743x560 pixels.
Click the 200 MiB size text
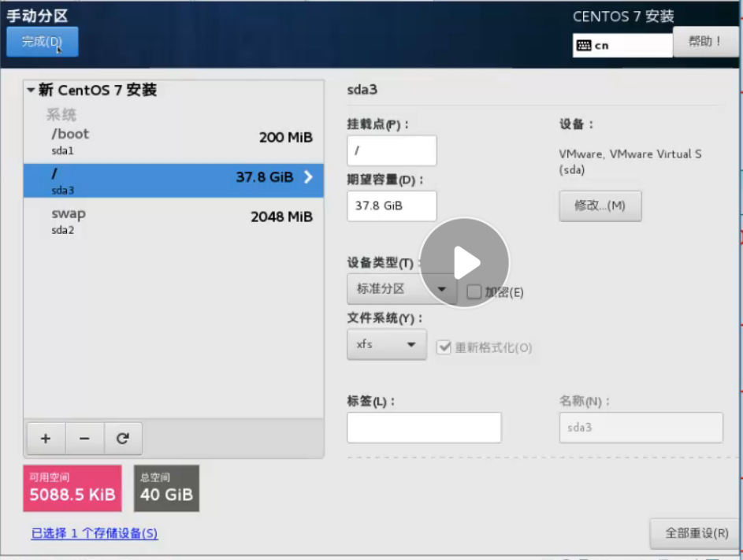(286, 137)
